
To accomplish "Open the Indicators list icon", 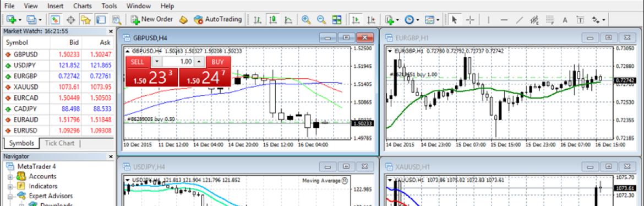I will pyautogui.click(x=390, y=19).
